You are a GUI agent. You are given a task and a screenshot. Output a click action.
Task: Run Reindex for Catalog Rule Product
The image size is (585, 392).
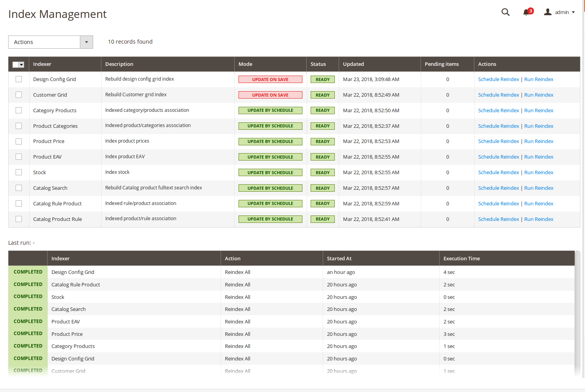(x=539, y=203)
